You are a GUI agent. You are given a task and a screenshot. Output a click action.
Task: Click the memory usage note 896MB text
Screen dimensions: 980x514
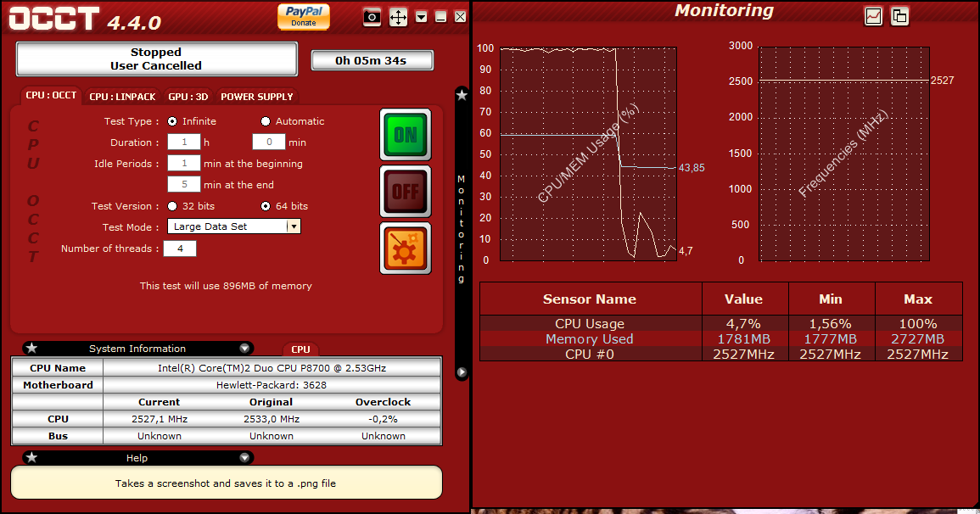tap(226, 286)
